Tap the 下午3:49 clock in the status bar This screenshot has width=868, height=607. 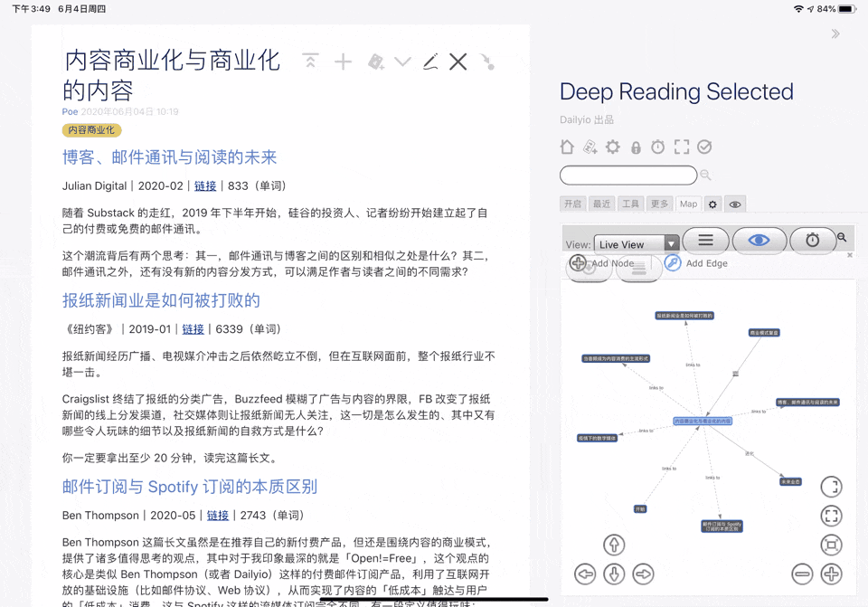tap(31, 9)
